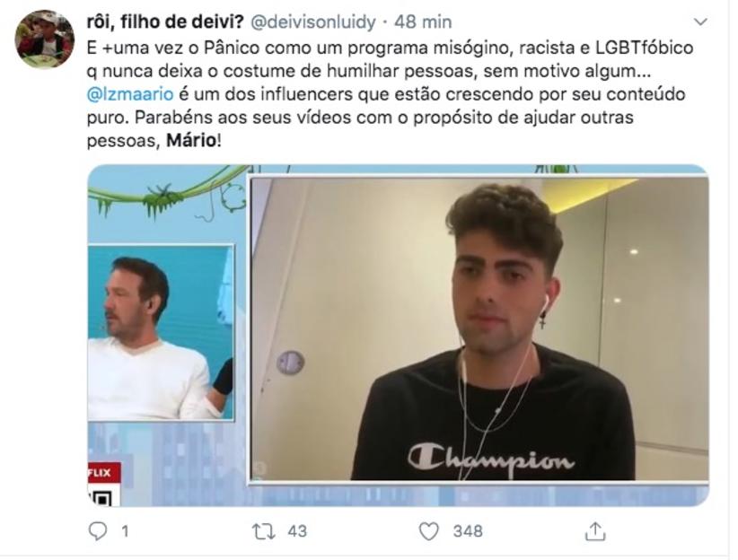Screen dimensions: 738x560
Task: Open the mentioned @lzmaario profile
Action: pos(130,94)
